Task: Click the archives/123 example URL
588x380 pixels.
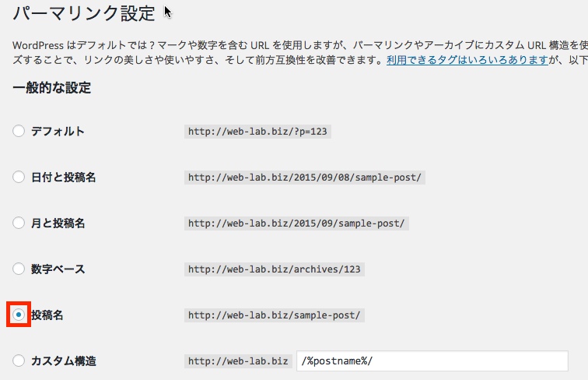Action: (274, 269)
